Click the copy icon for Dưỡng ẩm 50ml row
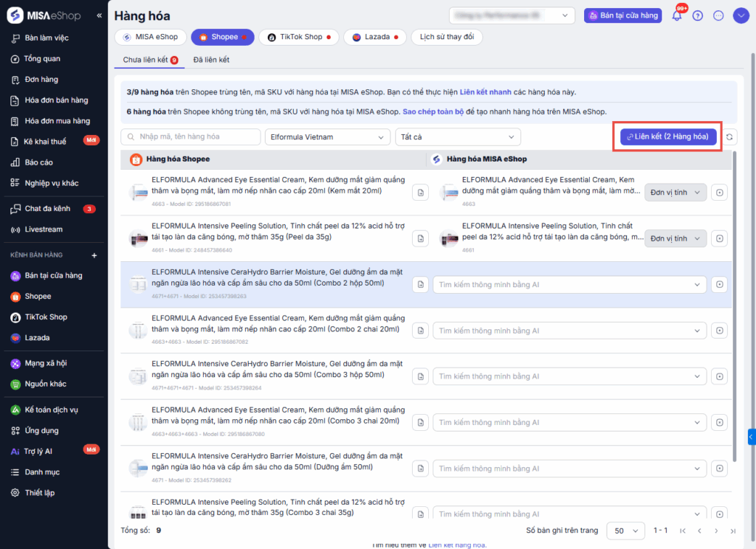Screen dimensions: 756x549 (x=420, y=469)
